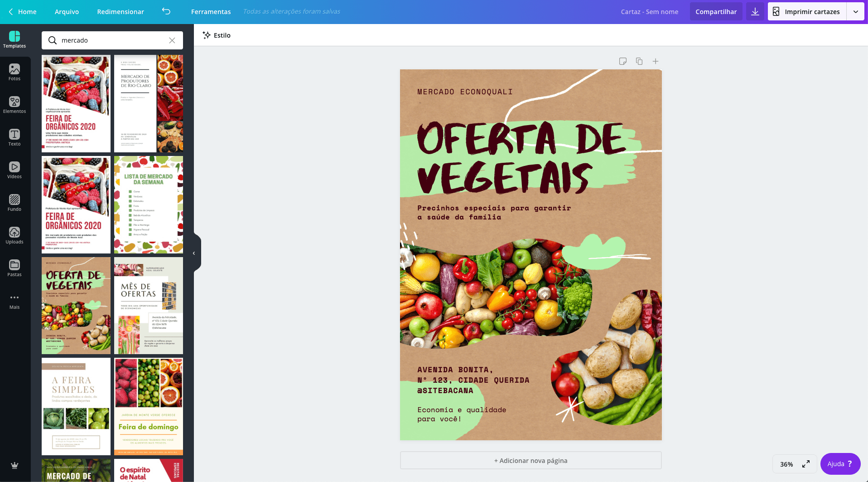
Task: Open the Ferramentas menu
Action: tap(211, 12)
